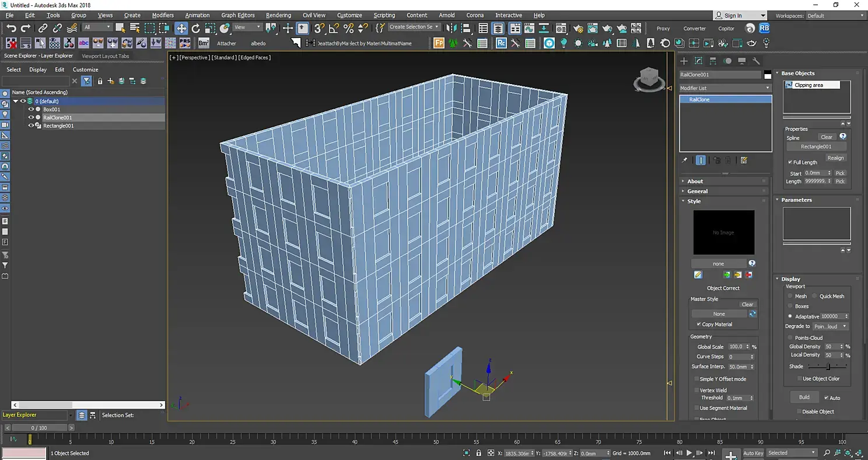Open the Rendering menu
The width and height of the screenshot is (868, 460).
pos(278,15)
